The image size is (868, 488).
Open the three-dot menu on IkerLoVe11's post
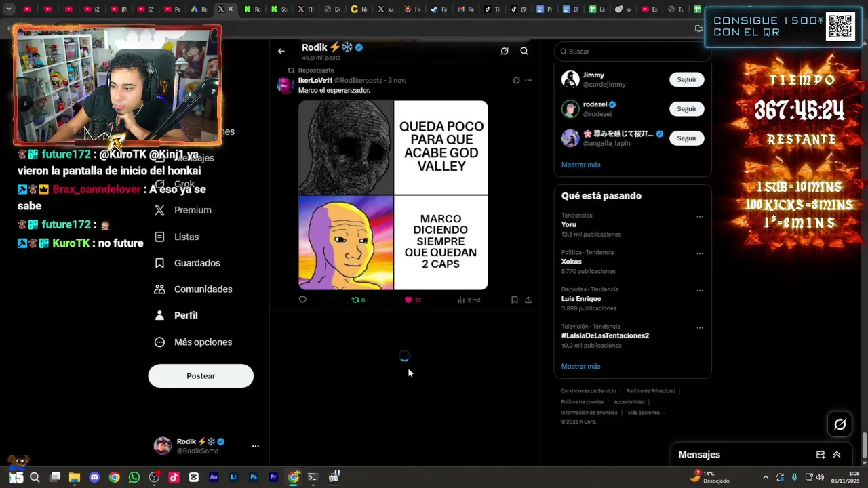tap(528, 80)
